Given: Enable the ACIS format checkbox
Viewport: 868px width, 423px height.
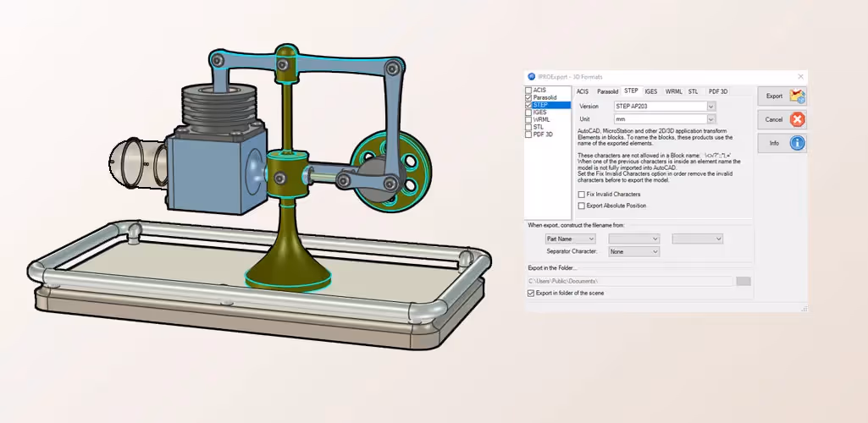Looking at the screenshot, I should point(528,91).
